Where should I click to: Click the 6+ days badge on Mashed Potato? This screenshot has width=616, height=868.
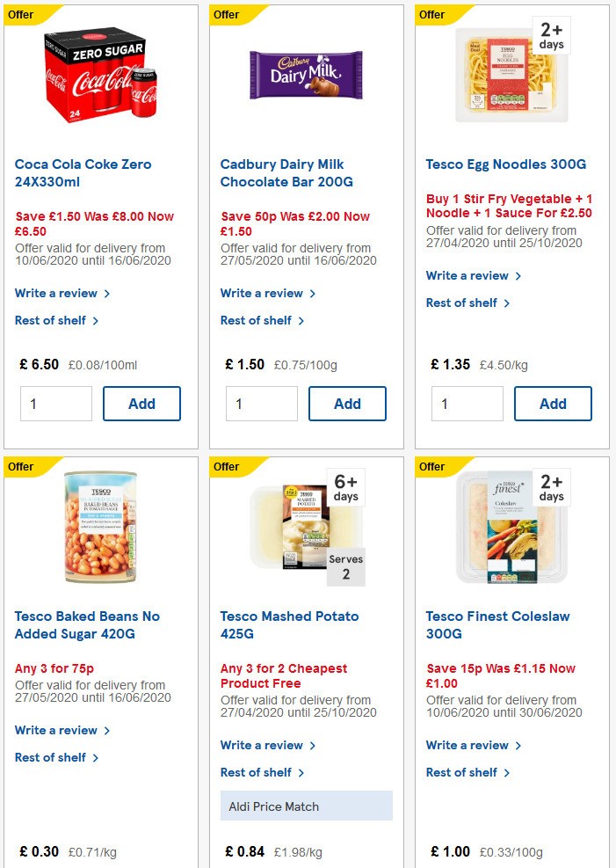pyautogui.click(x=345, y=487)
